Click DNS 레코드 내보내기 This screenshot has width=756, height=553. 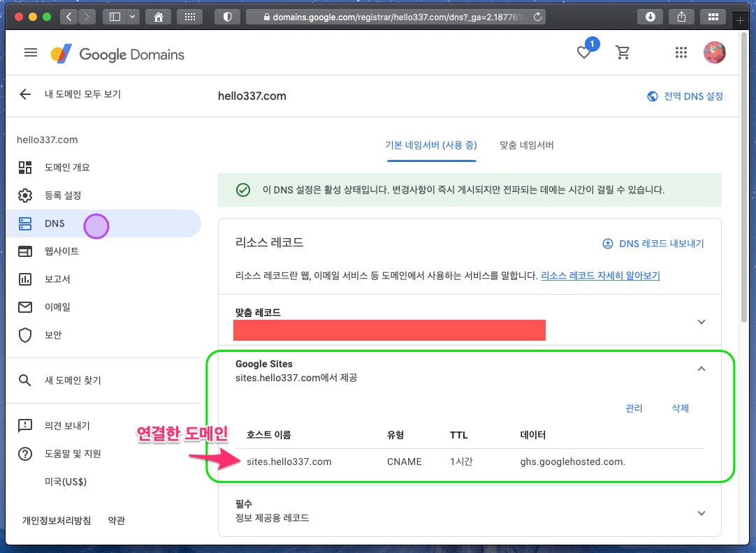pos(653,244)
